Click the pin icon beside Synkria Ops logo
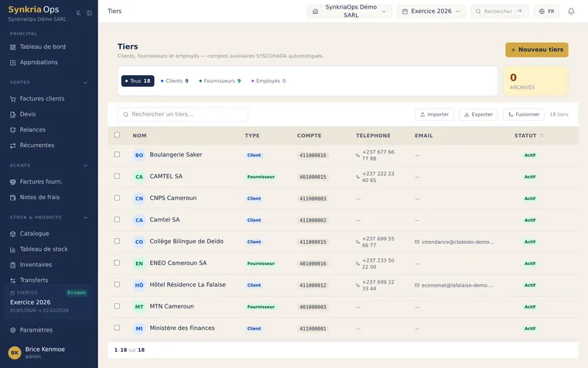This screenshot has width=588, height=368. tap(78, 13)
